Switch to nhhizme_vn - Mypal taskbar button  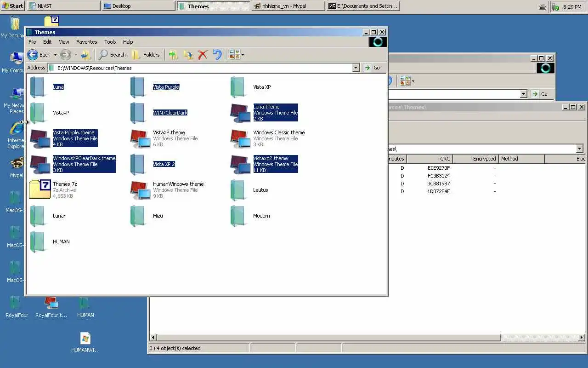288,6
